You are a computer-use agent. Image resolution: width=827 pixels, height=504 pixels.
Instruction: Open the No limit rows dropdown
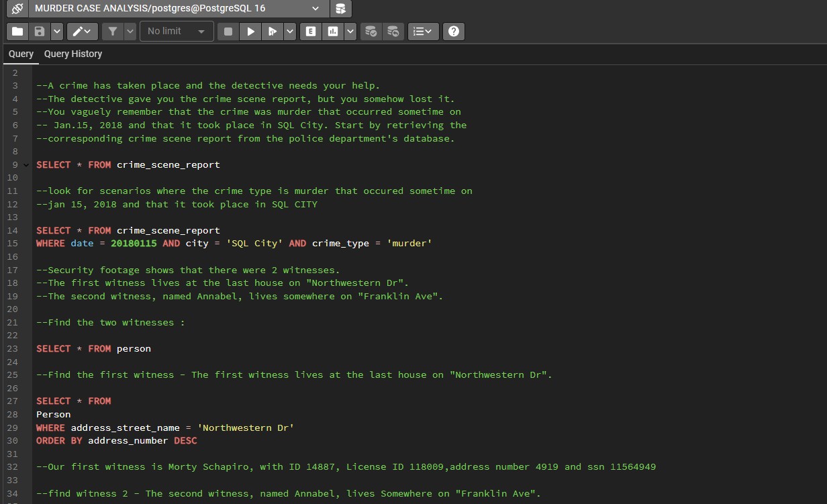(177, 32)
